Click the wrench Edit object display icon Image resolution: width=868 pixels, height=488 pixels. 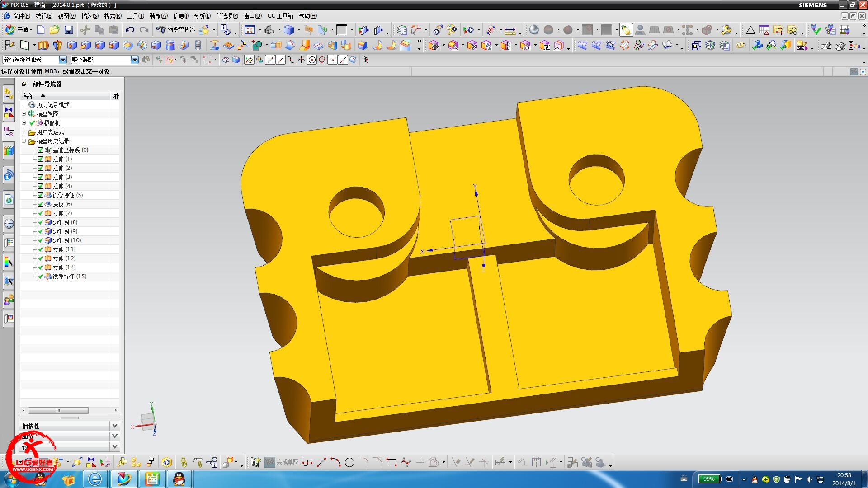(726, 30)
